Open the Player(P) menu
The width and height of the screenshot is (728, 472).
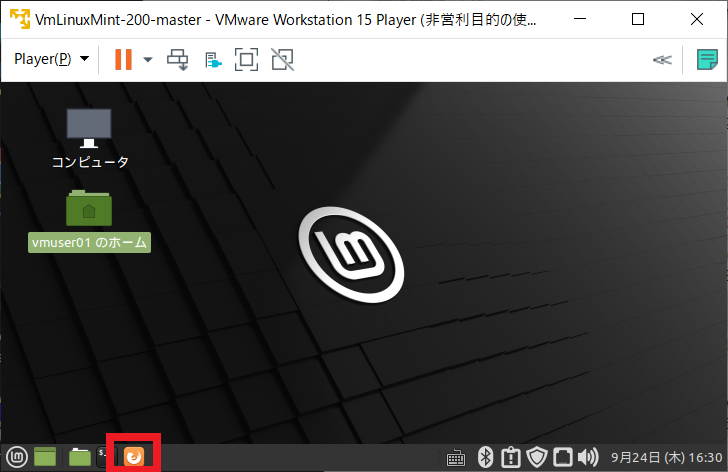[51, 59]
